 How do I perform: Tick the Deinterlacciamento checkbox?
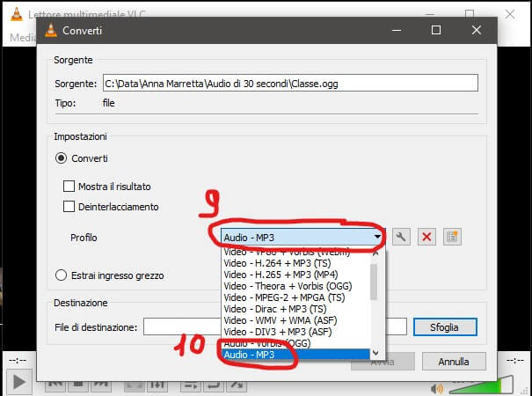[x=69, y=207]
